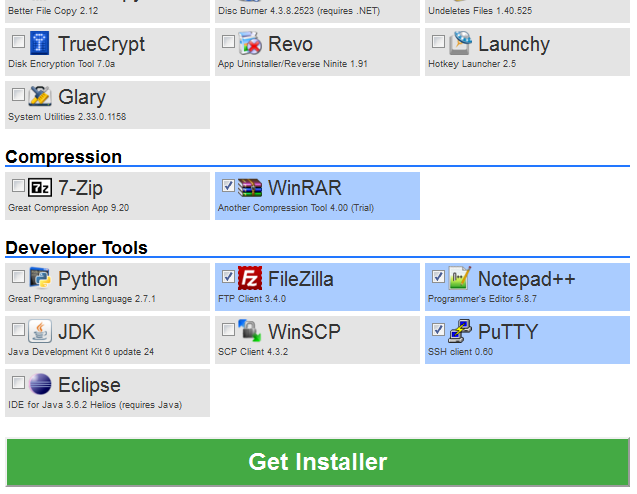Click 'Disc Burner 4.3.8.2523' description
Image resolution: width=637 pixels, height=494 pixels.
click(x=266, y=11)
